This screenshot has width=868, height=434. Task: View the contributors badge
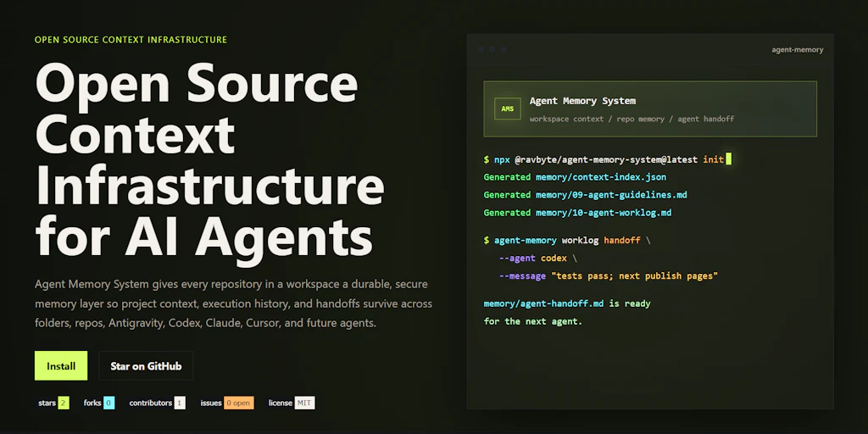pyautogui.click(x=157, y=403)
